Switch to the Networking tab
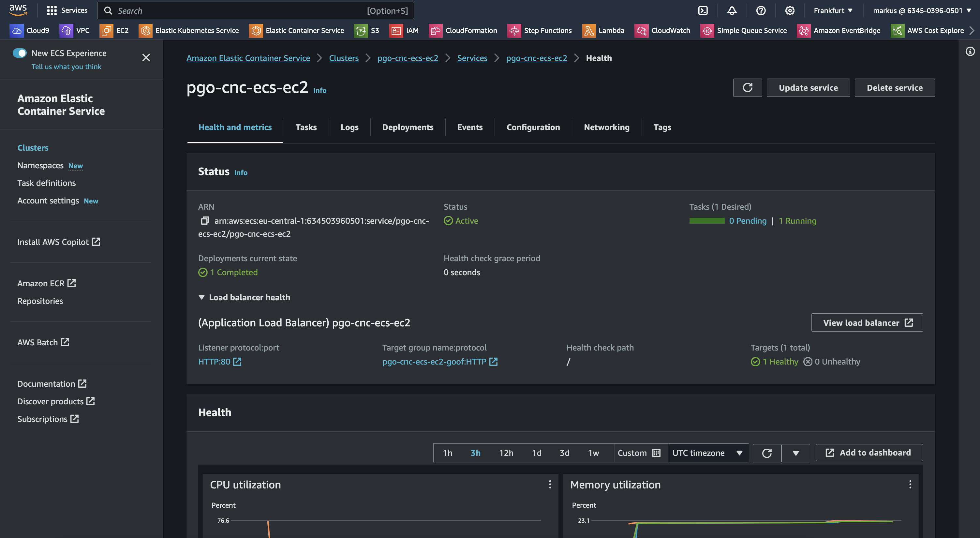 coord(606,127)
